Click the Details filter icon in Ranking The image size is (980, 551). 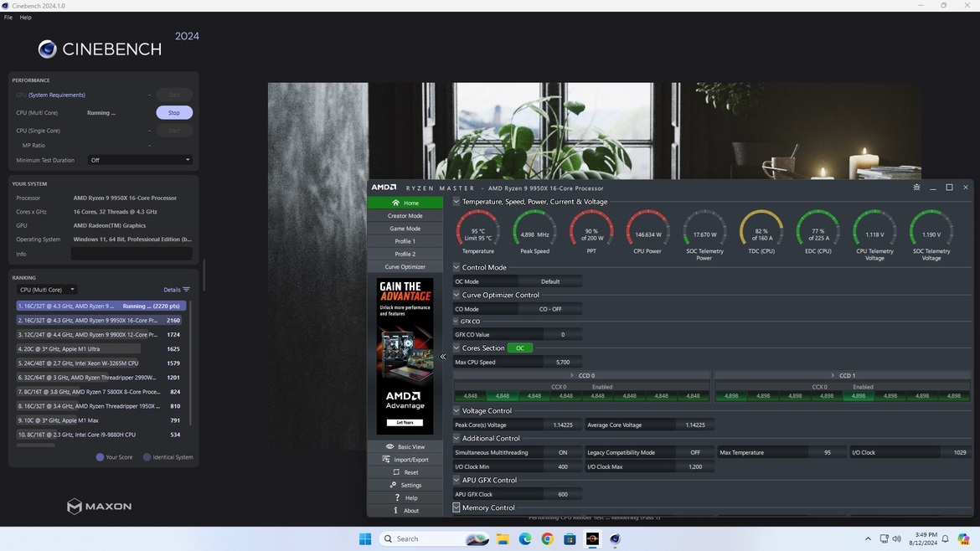click(x=186, y=290)
